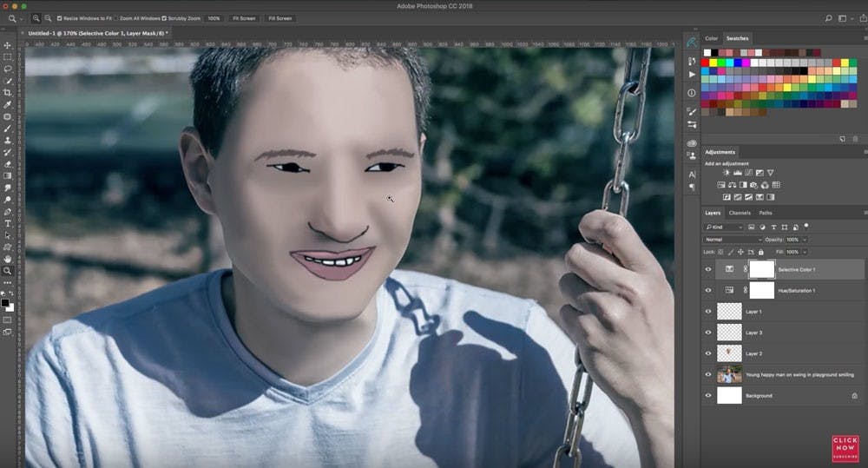Screen dimensions: 868x468
Task: Add a Brightness/Contrast adjustment
Action: (x=727, y=173)
